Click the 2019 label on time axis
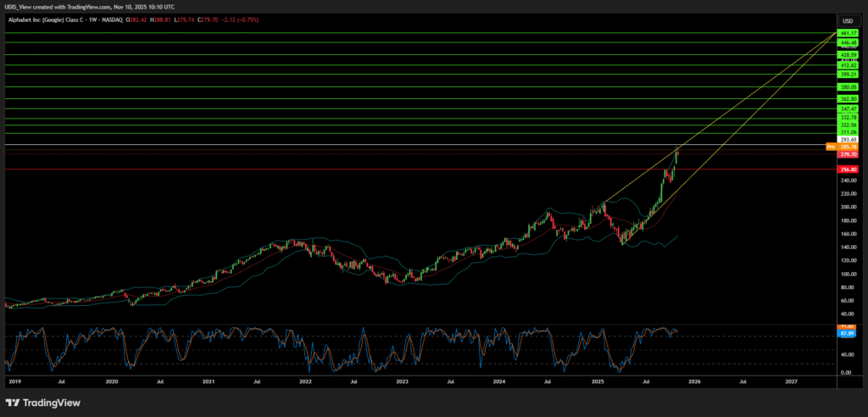Image resolution: width=868 pixels, height=417 pixels. 14,382
